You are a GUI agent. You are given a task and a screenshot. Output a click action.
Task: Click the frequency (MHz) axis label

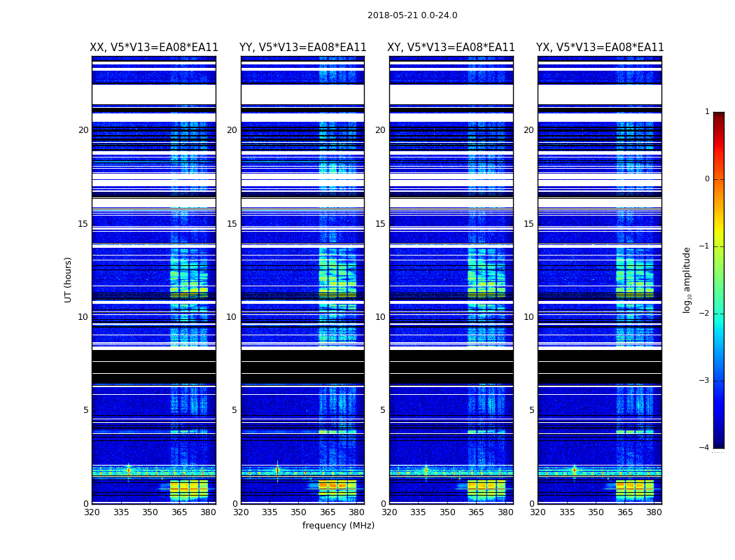click(x=338, y=525)
